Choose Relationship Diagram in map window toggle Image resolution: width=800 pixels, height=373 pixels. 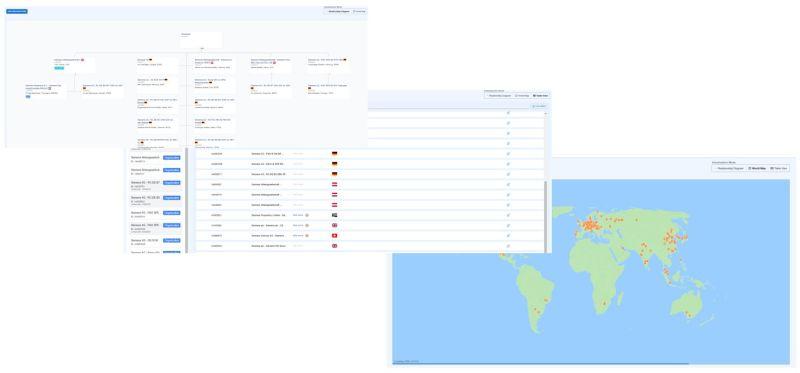click(x=730, y=168)
